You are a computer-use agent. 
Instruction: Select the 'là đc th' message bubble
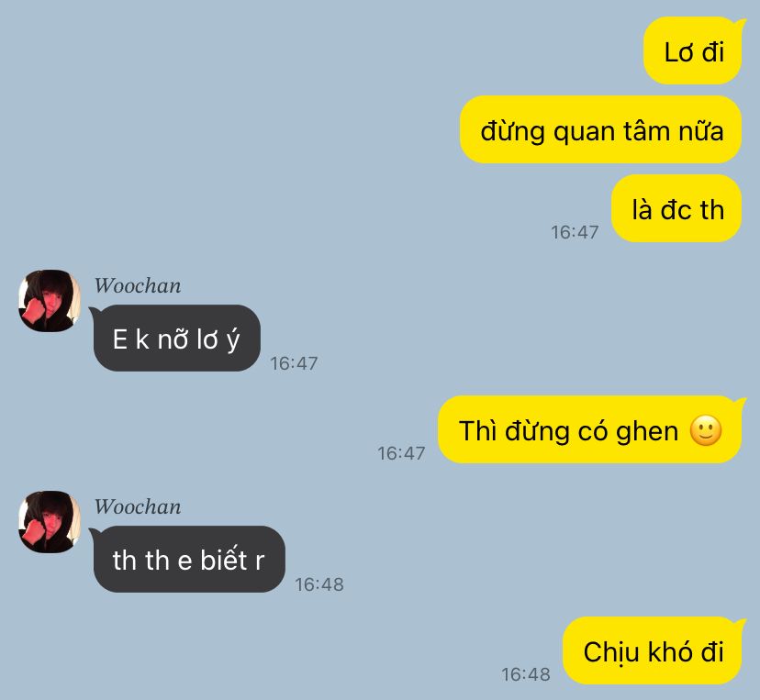pyautogui.click(x=676, y=208)
